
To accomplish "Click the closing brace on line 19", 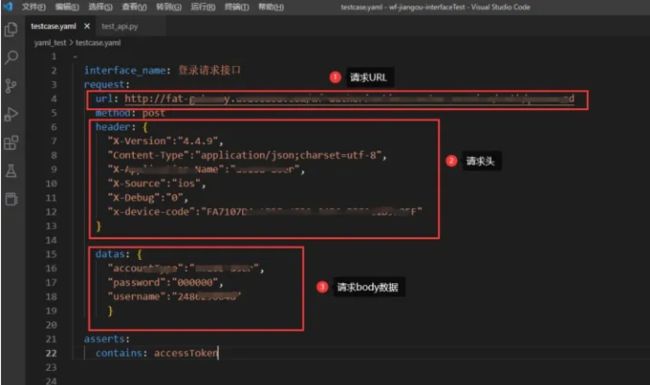I will pyautogui.click(x=110, y=311).
